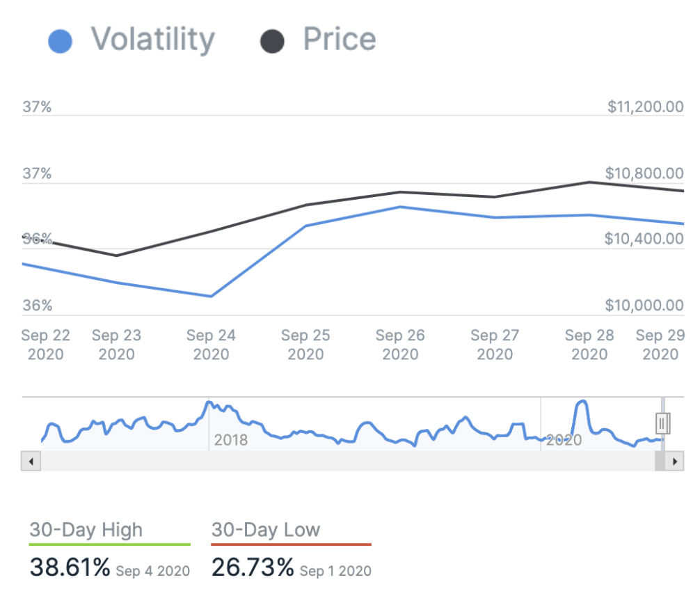Click the $11,200.00 price axis label
Viewport: 700px width, 589px height.
tap(645, 107)
